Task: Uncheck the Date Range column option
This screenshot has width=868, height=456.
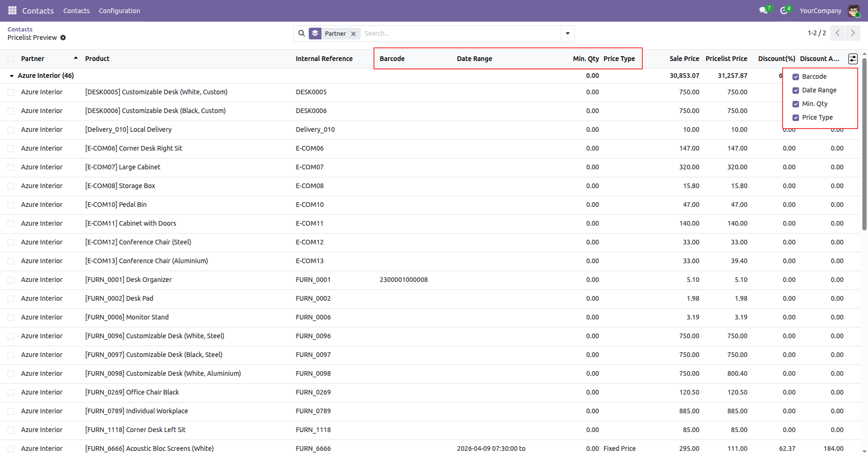Action: tap(796, 91)
